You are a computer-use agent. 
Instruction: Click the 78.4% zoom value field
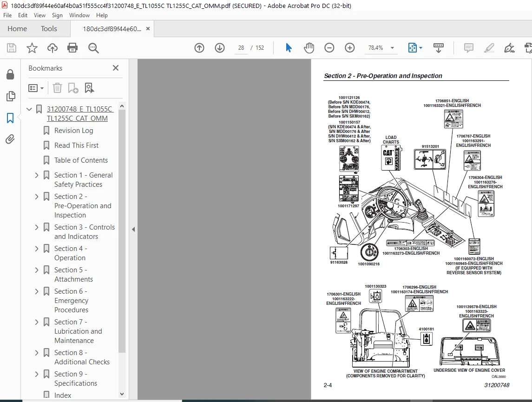click(375, 48)
